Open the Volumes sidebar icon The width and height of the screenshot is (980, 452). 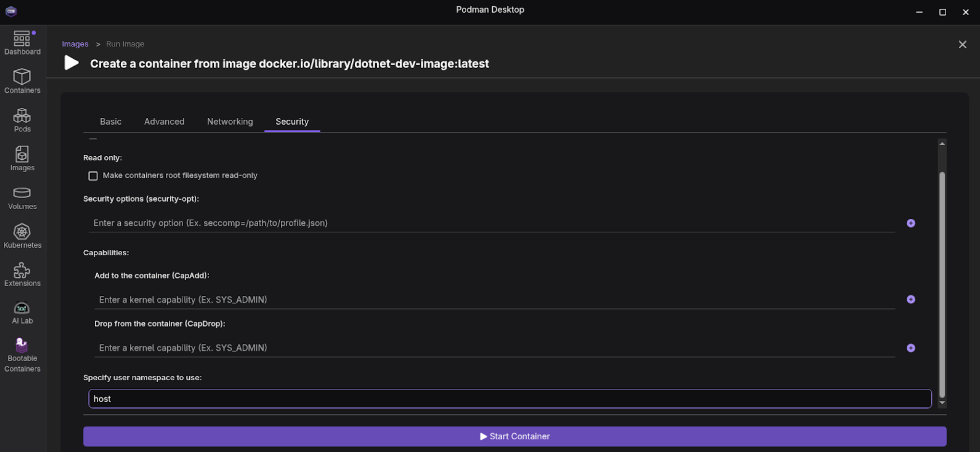click(x=22, y=198)
